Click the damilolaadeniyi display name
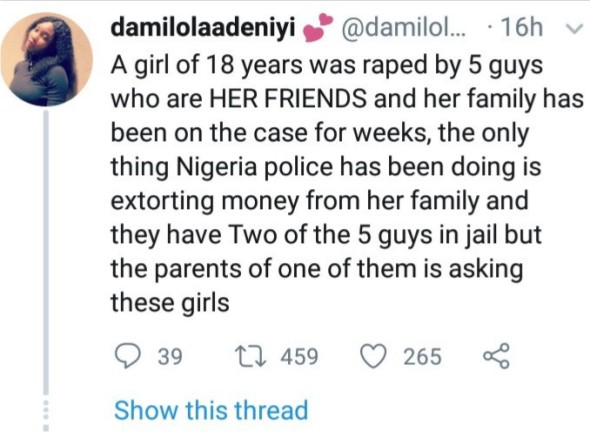Screen dimensions: 590x432 click(x=203, y=28)
